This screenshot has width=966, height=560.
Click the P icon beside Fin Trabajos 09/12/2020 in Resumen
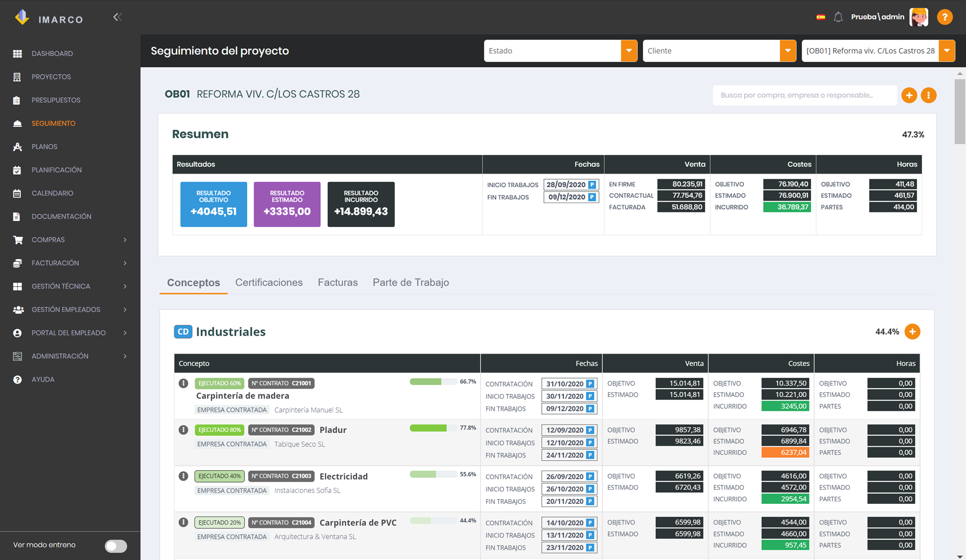[592, 197]
